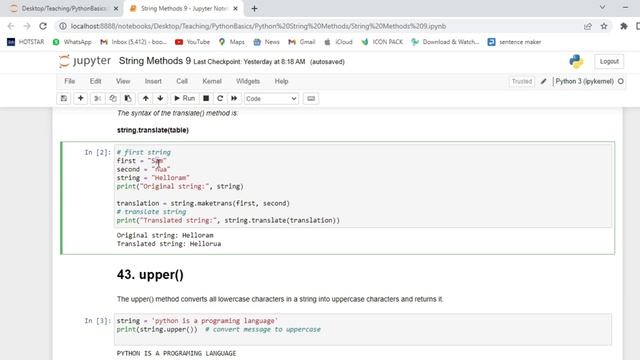
Task: Cut selected cells with the scissors icon
Action: pos(98,98)
